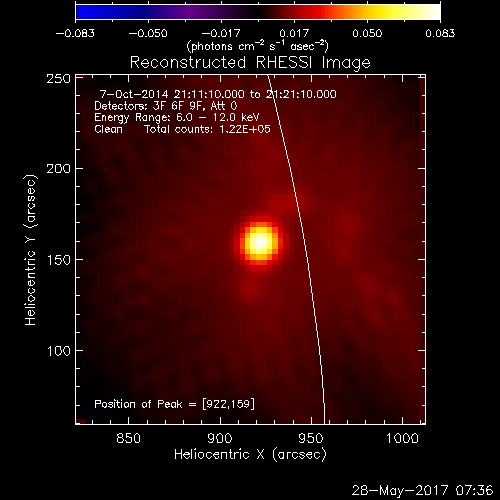
Task: Click the '0.050' color bar value
Action: 367,33
